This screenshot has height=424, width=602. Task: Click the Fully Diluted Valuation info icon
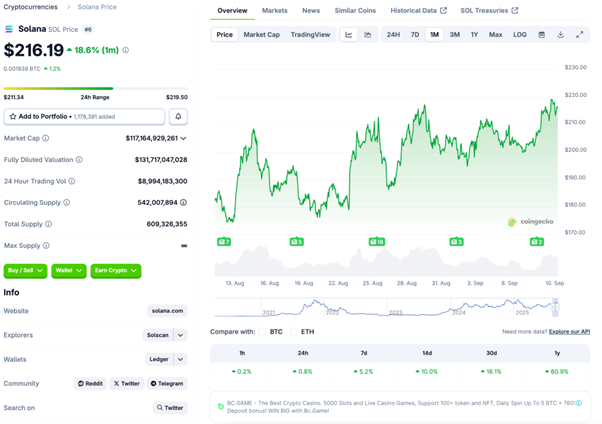coord(79,160)
